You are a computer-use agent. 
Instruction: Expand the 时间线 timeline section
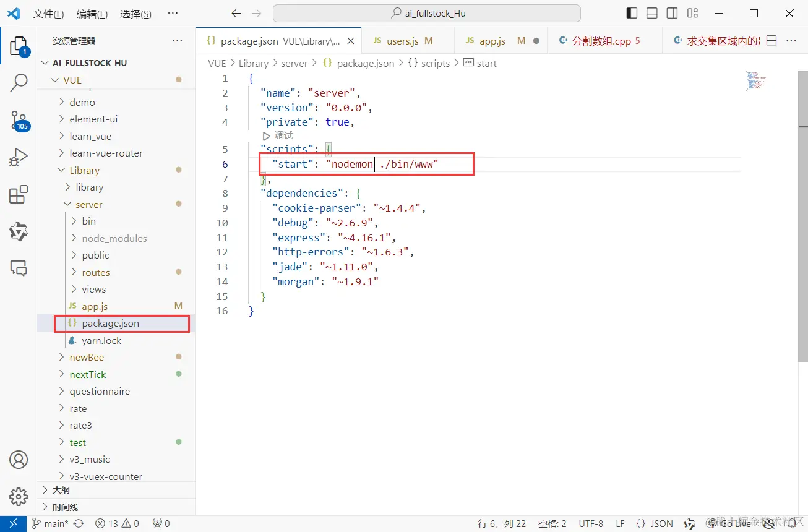point(116,507)
